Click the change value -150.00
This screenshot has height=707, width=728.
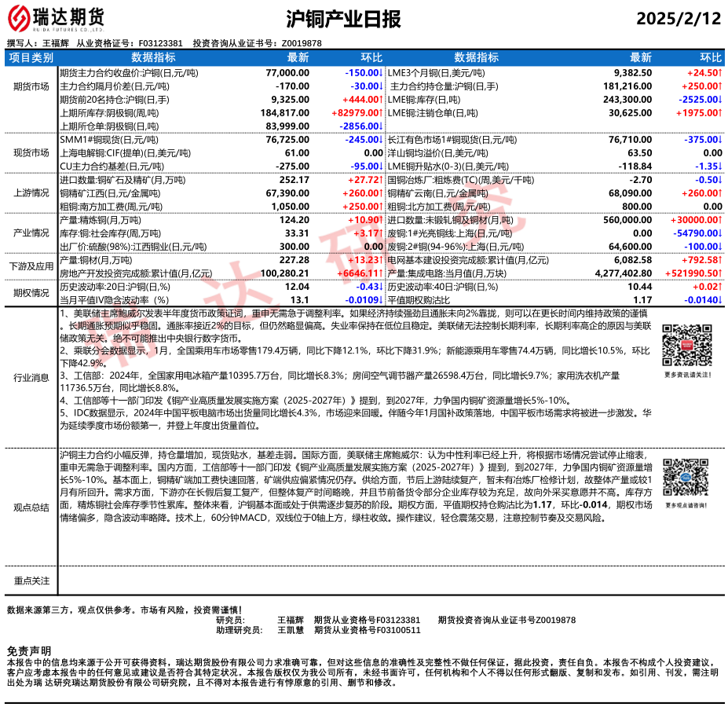364,73
